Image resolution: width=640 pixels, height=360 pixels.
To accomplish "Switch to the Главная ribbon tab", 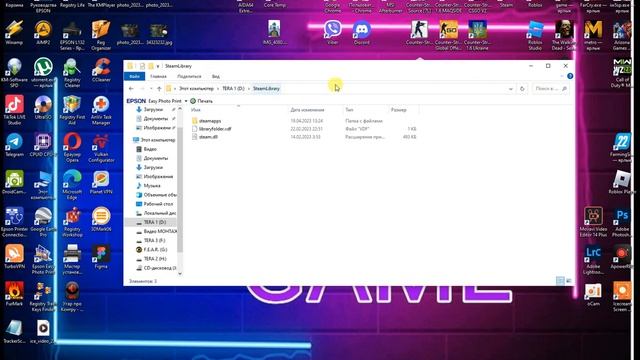I will 158,76.
